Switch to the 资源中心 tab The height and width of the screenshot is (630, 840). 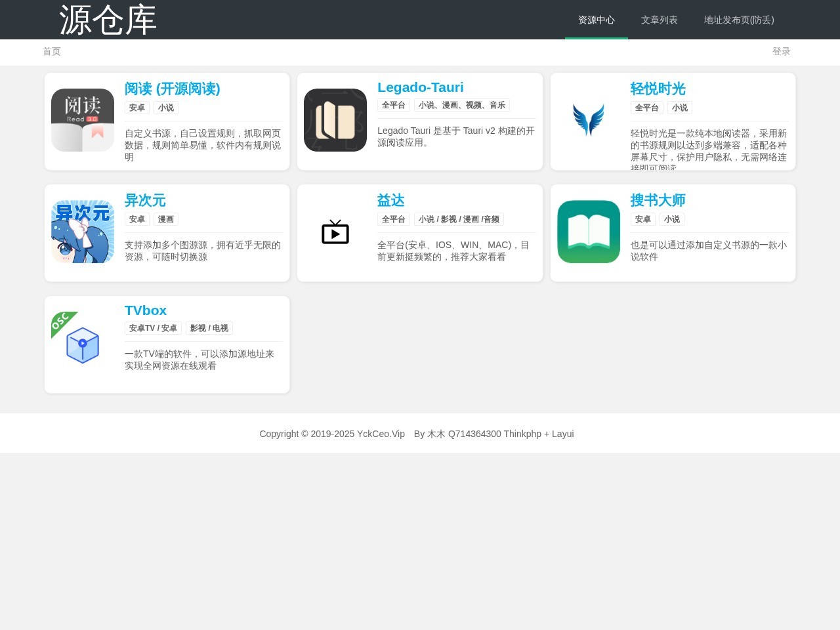597,20
